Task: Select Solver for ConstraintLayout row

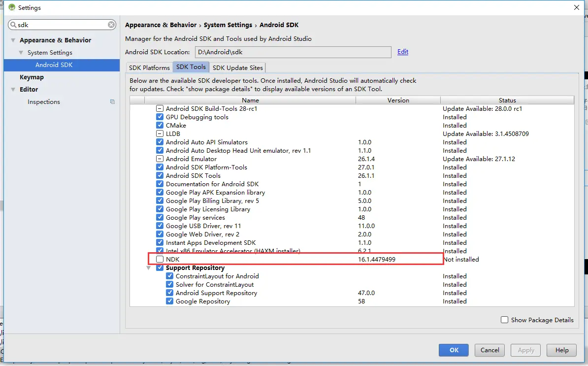Action: point(215,284)
